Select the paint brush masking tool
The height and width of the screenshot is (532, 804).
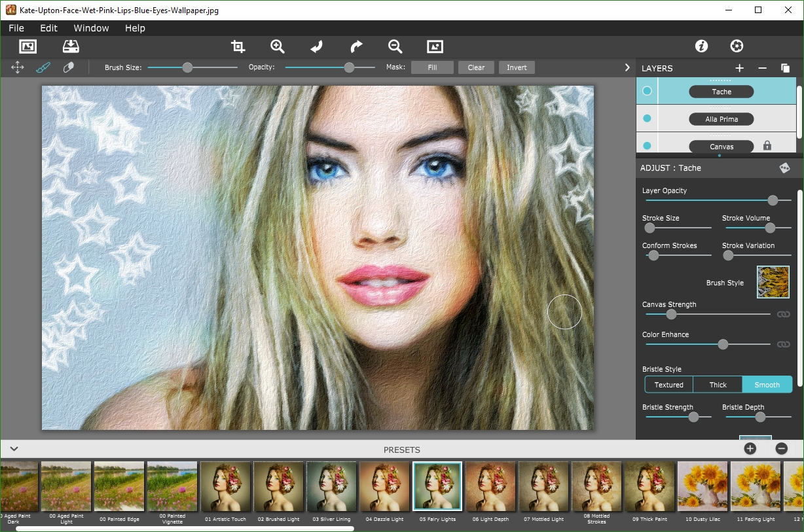click(x=43, y=67)
